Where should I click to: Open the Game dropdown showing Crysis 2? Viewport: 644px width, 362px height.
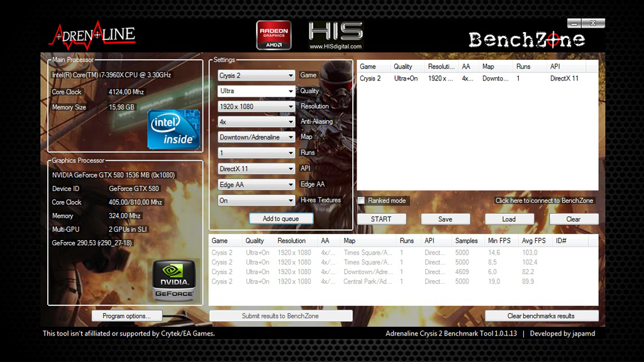tap(256, 75)
